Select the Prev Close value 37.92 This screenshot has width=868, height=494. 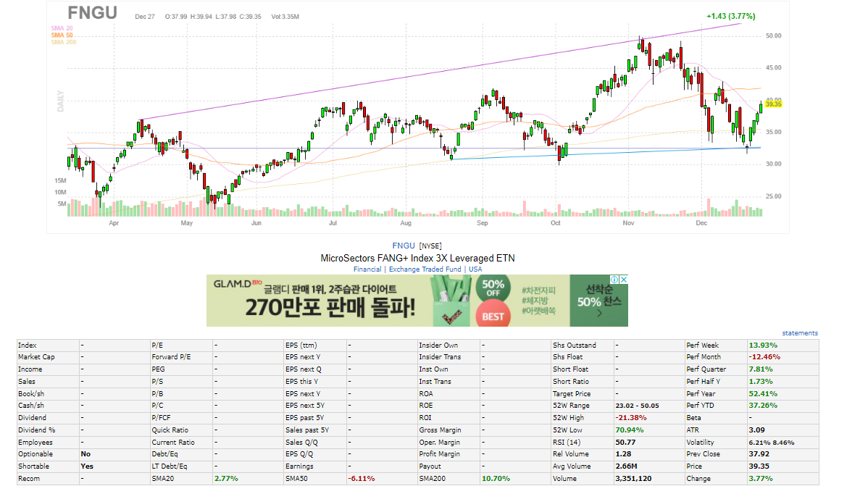[759, 454]
